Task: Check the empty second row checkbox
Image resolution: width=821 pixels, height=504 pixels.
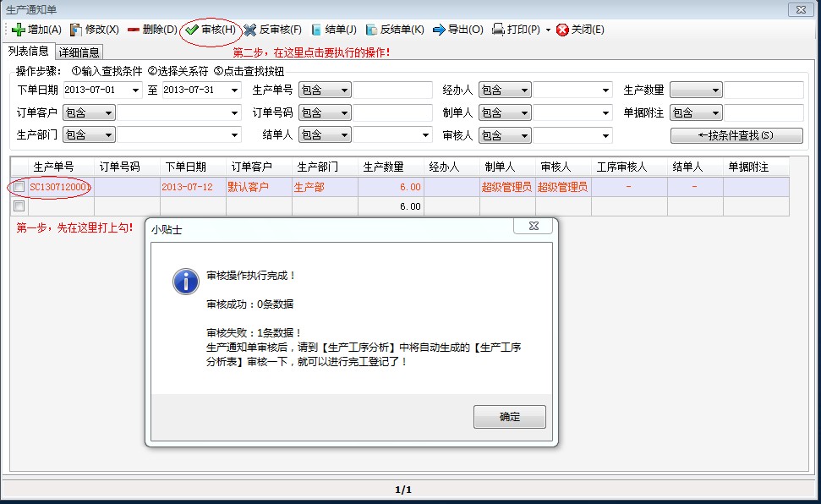Action: point(19,205)
